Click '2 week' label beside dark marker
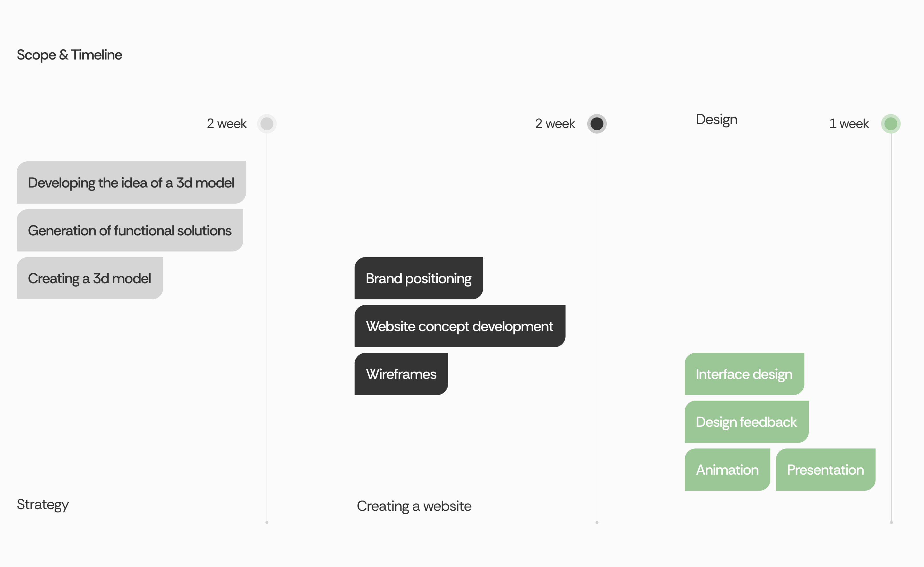Viewport: 924px width, 567px height. (x=555, y=123)
